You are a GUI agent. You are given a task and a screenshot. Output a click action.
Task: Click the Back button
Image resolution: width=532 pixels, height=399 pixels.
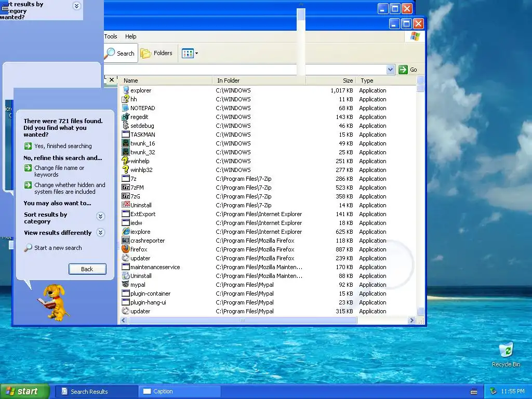tap(87, 269)
